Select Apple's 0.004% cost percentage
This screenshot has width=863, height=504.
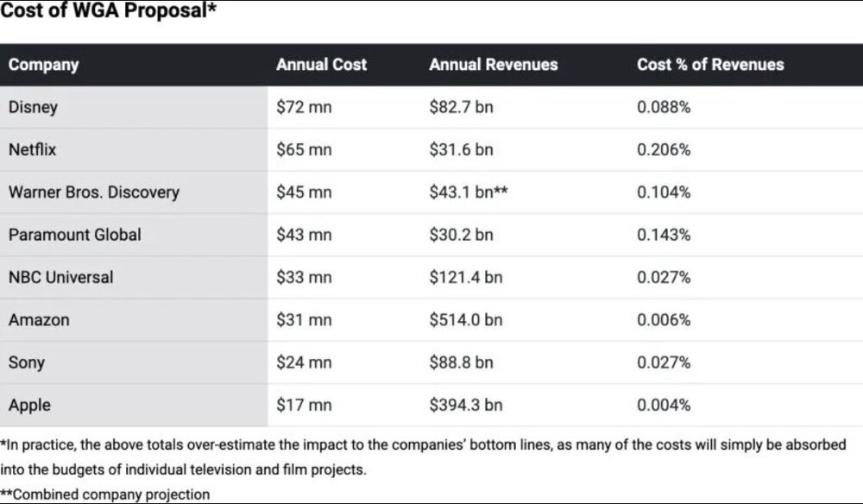coord(664,405)
